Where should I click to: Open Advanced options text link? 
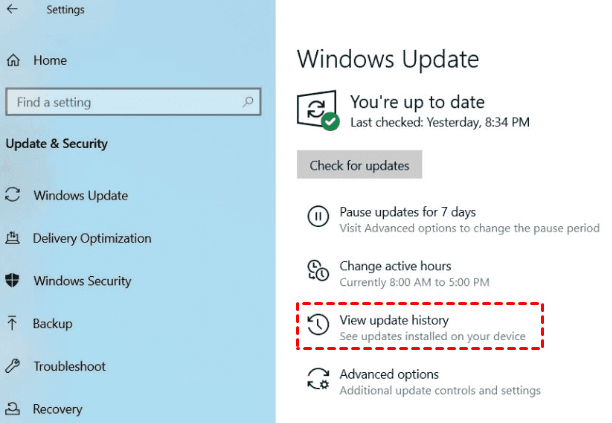(x=388, y=374)
